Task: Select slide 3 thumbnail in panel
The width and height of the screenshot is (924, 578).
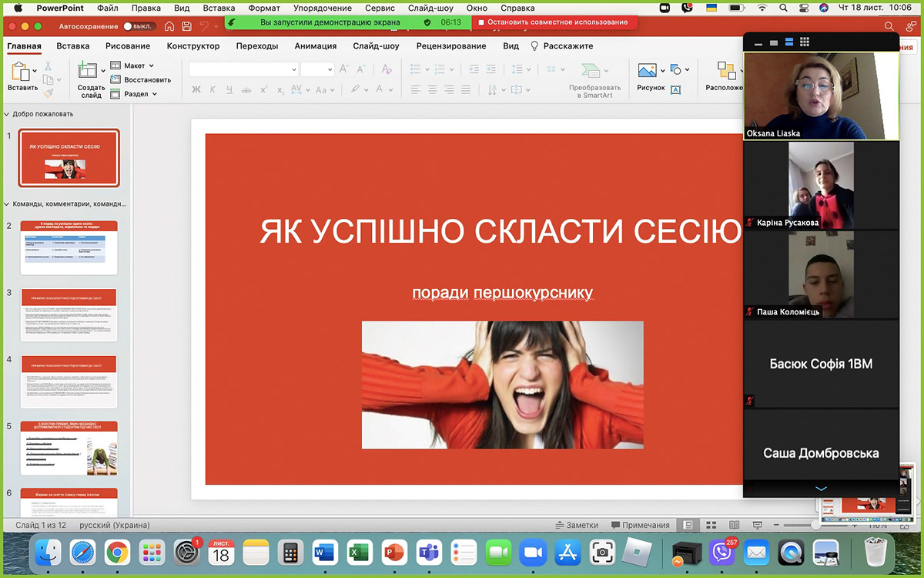Action: click(69, 314)
